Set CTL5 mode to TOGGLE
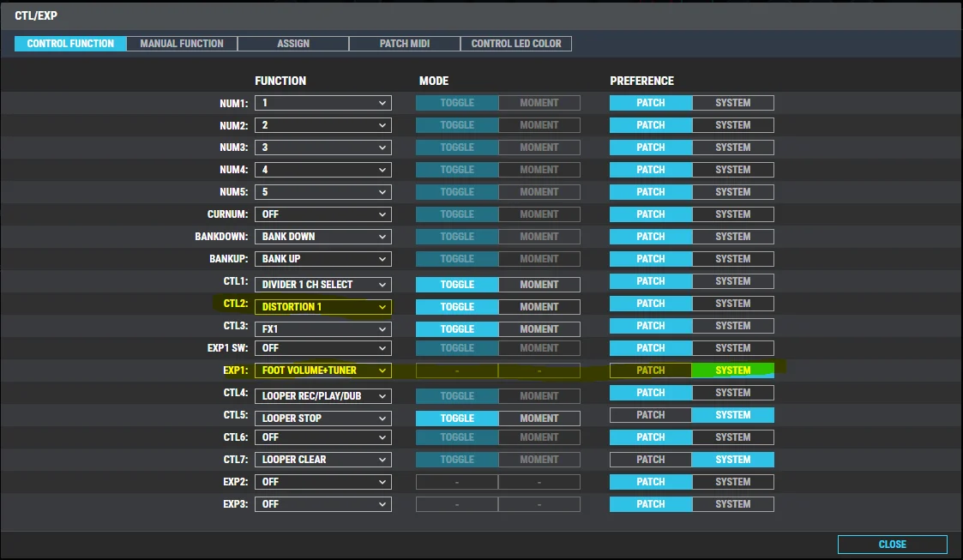This screenshot has width=963, height=560. [457, 418]
